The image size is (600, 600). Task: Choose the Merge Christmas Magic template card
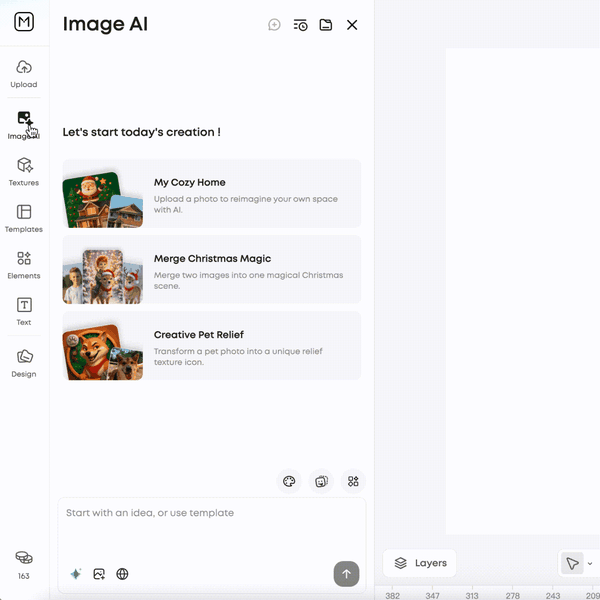pos(212,269)
